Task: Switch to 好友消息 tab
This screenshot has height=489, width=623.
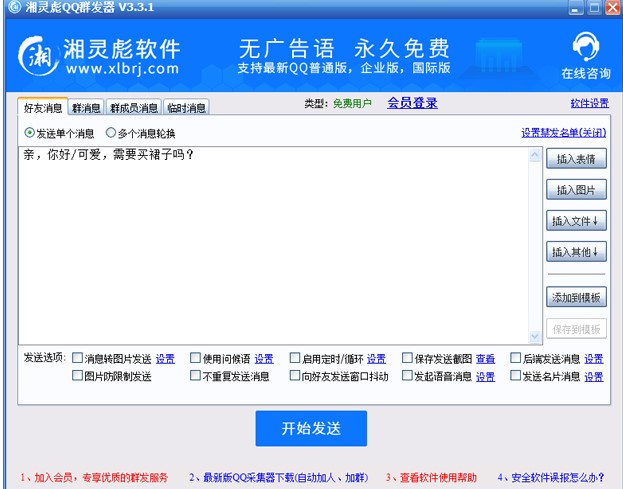Action: click(x=43, y=107)
